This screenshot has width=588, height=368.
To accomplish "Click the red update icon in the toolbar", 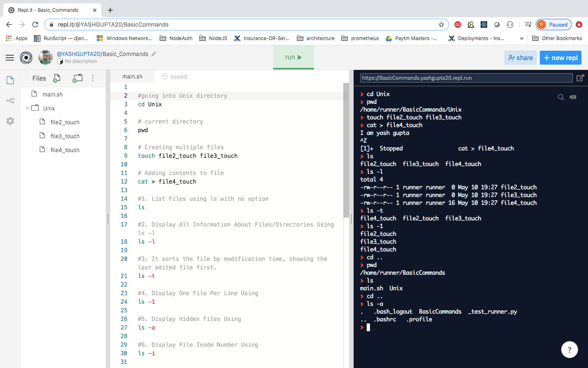I will coord(579,25).
